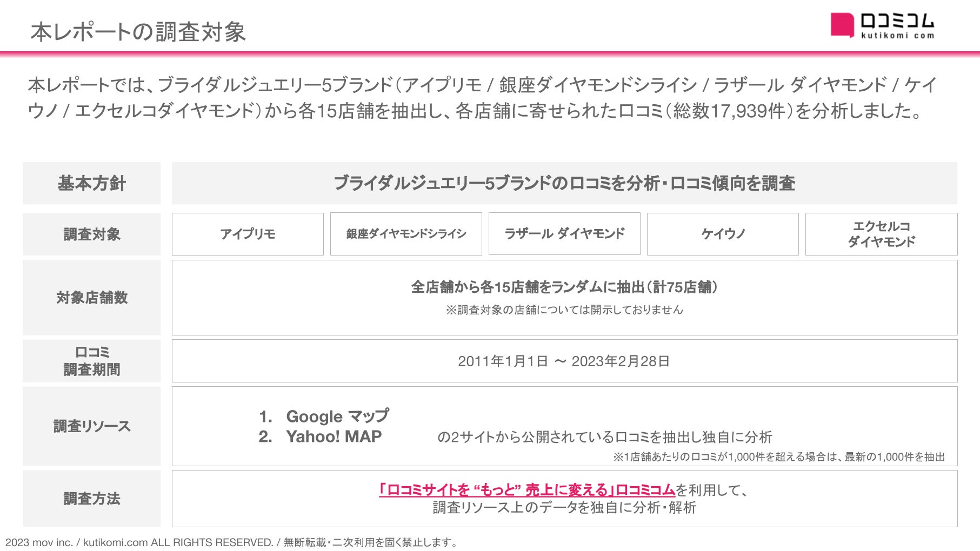980x551 pixels.
Task: Click the note ※調査対象の店舗については開示しておりません
Action: [x=564, y=310]
